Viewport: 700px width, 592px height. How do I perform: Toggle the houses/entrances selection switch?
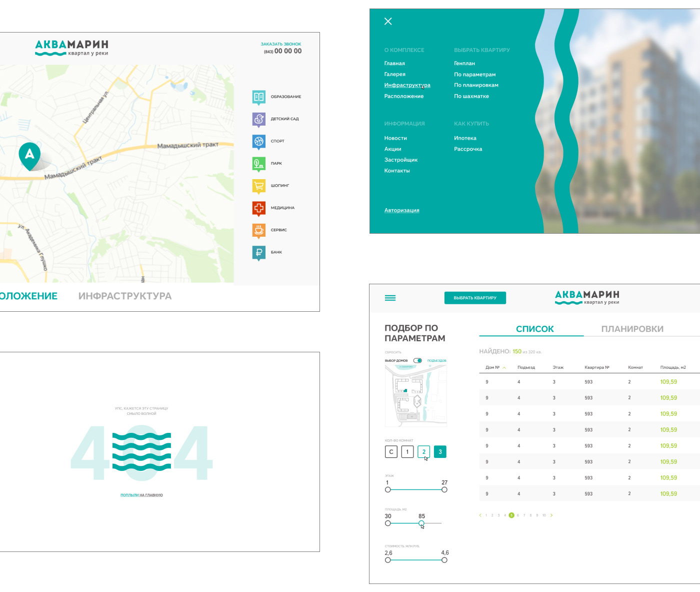click(417, 360)
